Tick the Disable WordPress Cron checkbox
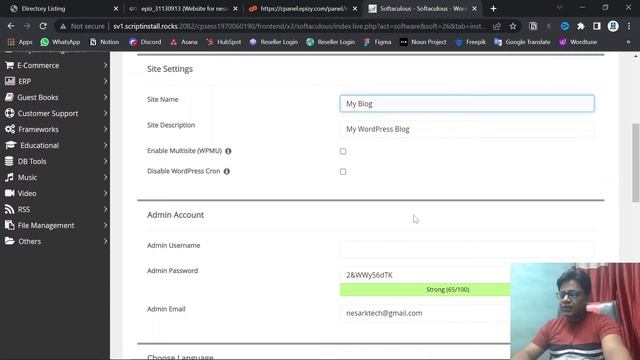This screenshot has height=360, width=640. [x=343, y=172]
